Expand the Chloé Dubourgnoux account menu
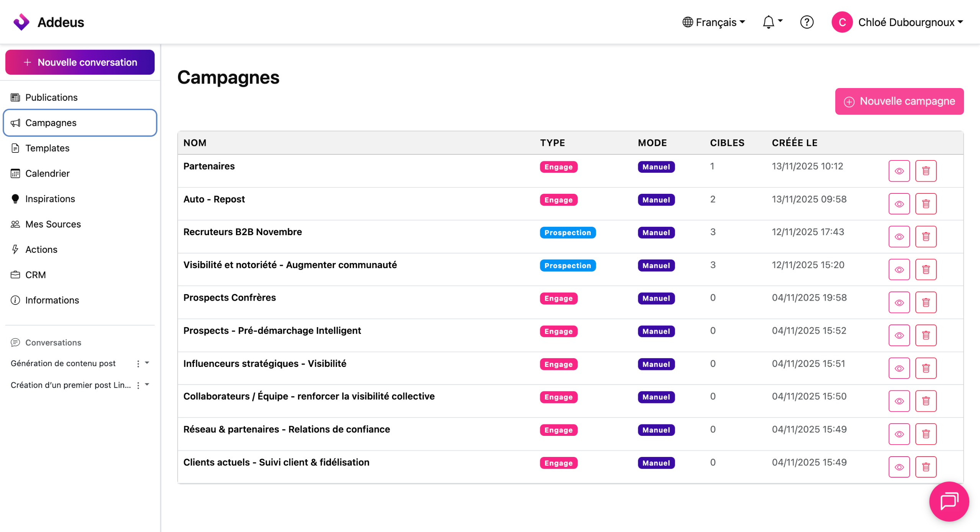The height and width of the screenshot is (532, 980). [x=897, y=22]
